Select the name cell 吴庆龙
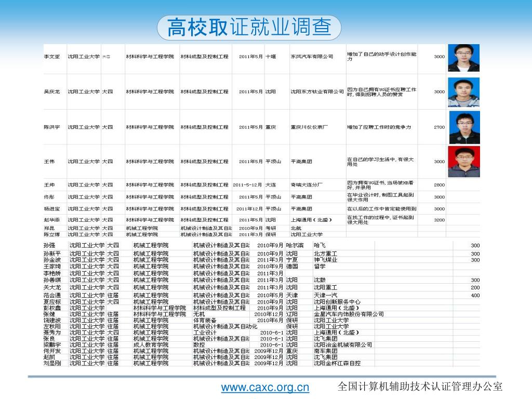 pos(52,91)
